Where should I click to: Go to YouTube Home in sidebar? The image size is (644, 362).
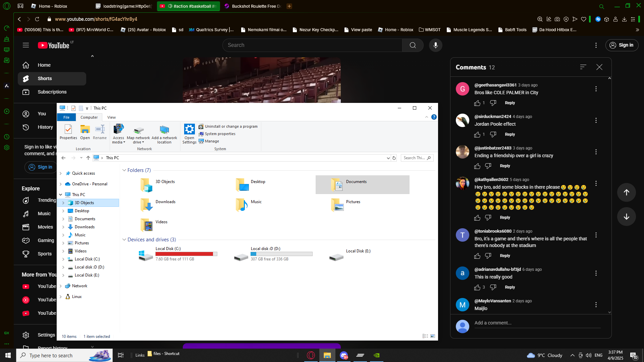(x=52, y=65)
